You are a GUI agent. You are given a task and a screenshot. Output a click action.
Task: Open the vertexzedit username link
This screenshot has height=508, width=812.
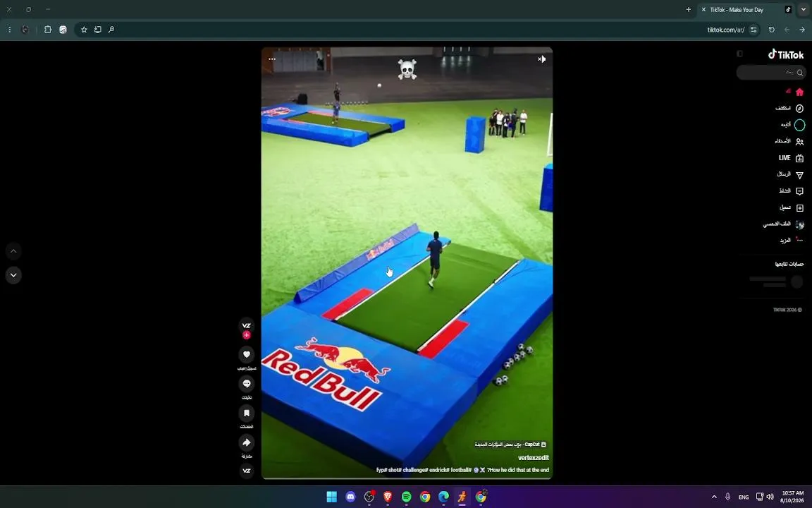[534, 458]
